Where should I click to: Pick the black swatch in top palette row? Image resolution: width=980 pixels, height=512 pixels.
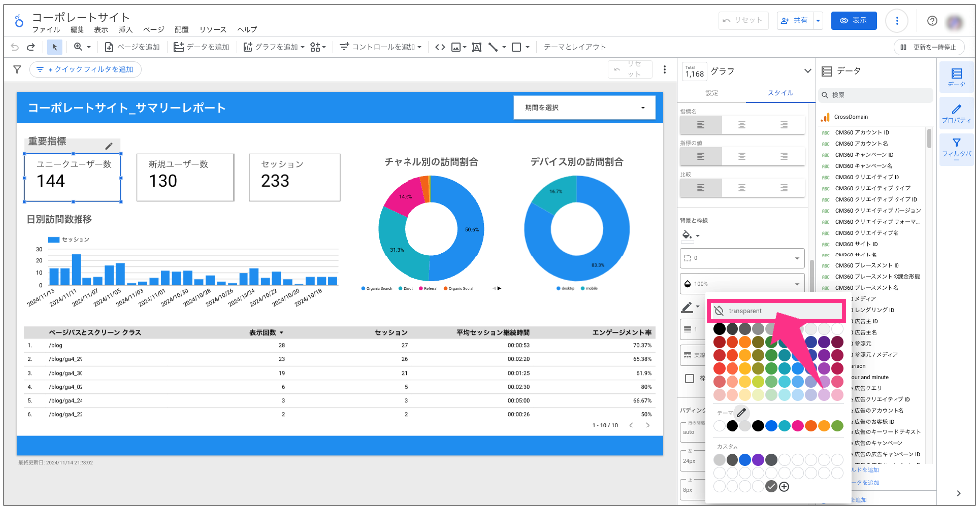(x=719, y=329)
